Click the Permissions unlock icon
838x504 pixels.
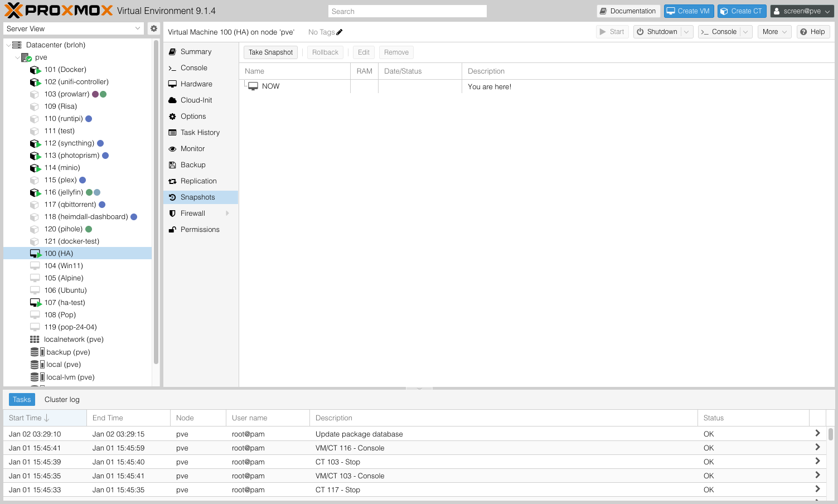(173, 230)
